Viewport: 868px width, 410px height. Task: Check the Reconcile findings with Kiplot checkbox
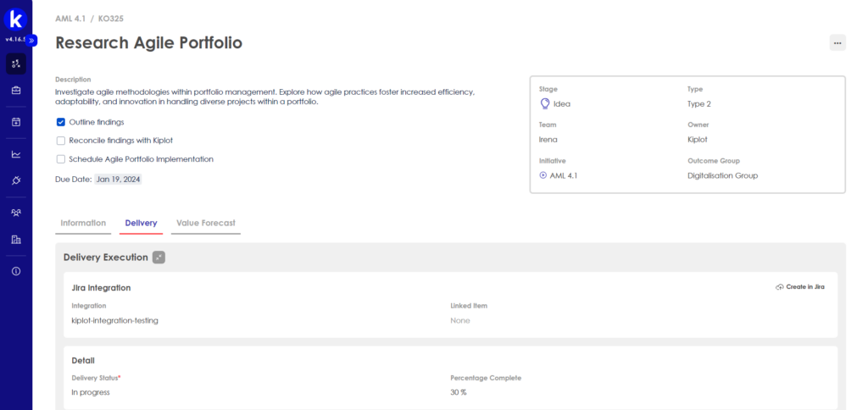point(61,141)
